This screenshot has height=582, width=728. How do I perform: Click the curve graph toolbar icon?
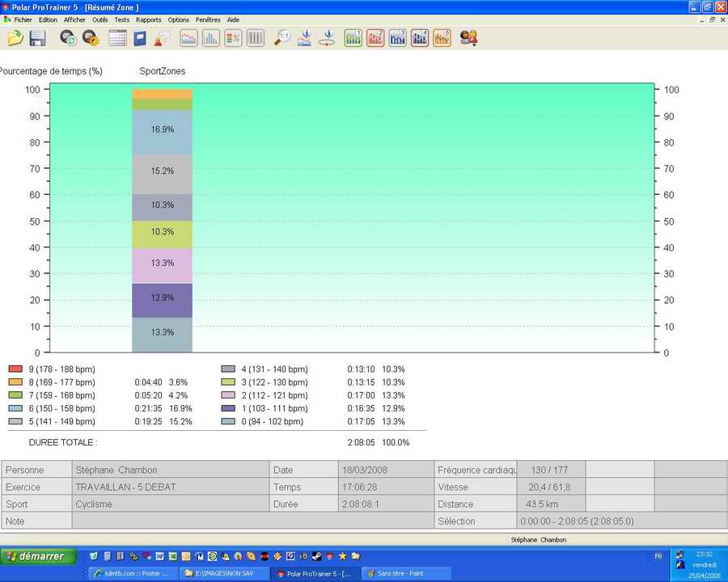tap(188, 38)
